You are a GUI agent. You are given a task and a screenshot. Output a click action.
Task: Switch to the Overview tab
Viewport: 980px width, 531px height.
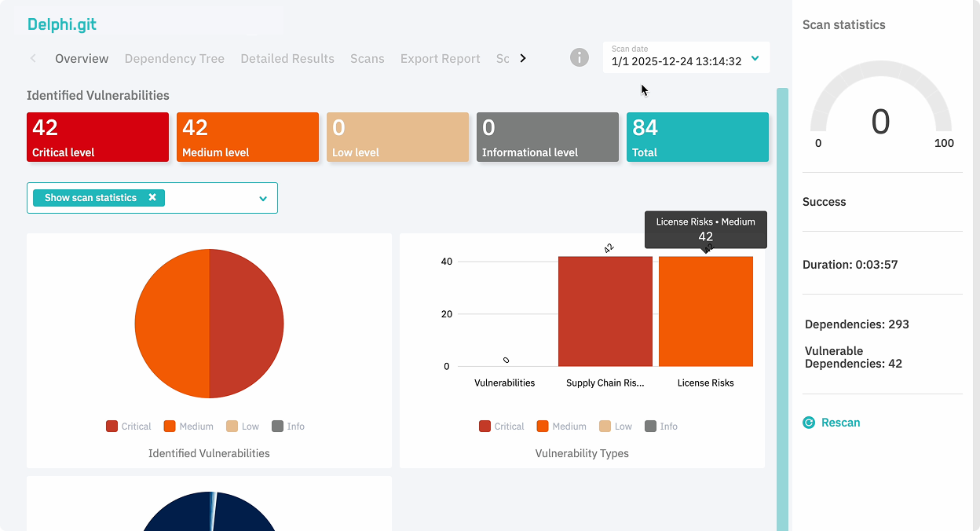click(82, 58)
